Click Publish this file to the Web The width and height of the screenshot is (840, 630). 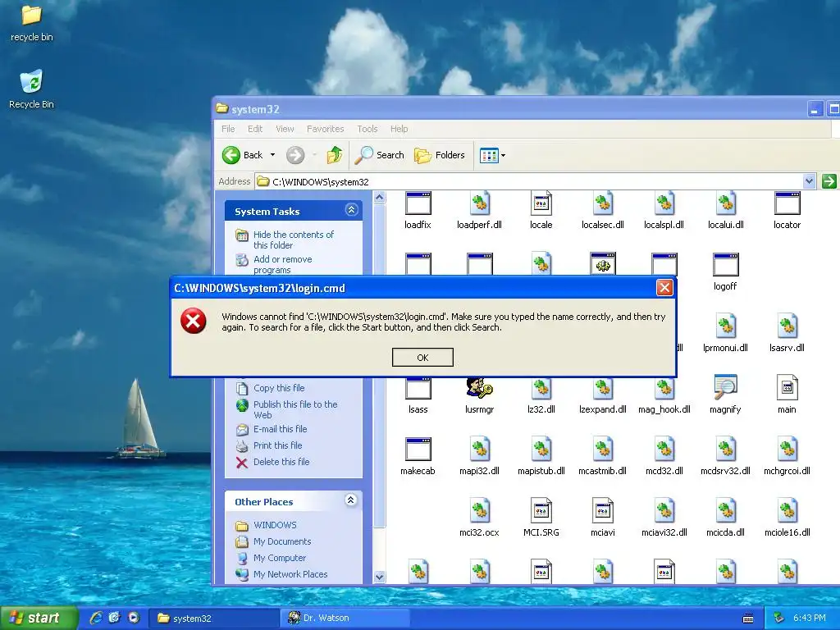click(295, 409)
